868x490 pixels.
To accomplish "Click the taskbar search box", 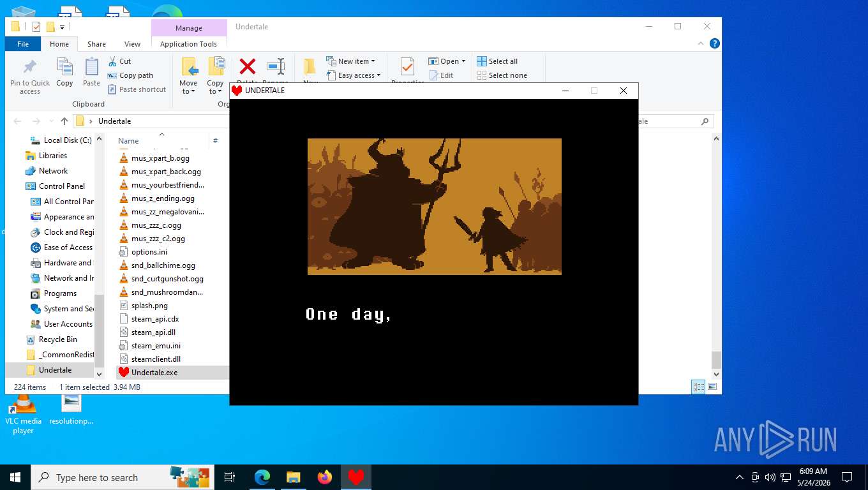I will point(123,477).
